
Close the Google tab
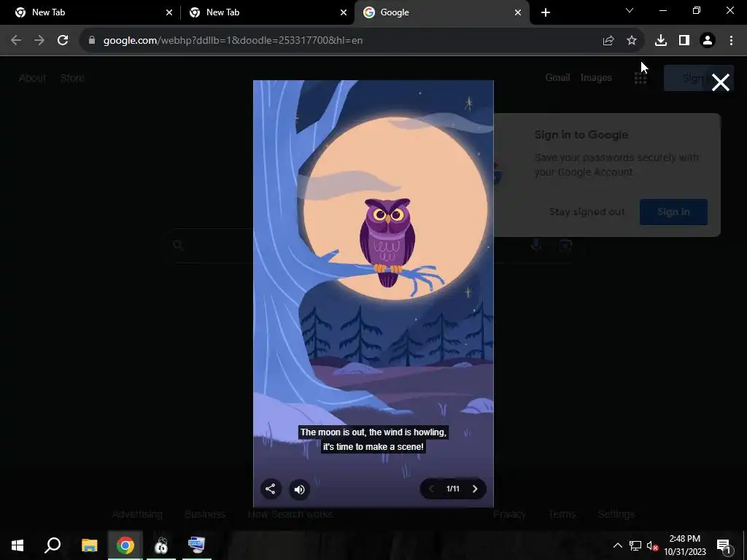(518, 12)
